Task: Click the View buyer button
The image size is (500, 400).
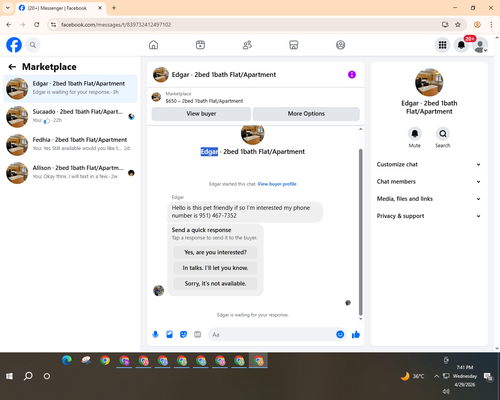Action: (201, 114)
